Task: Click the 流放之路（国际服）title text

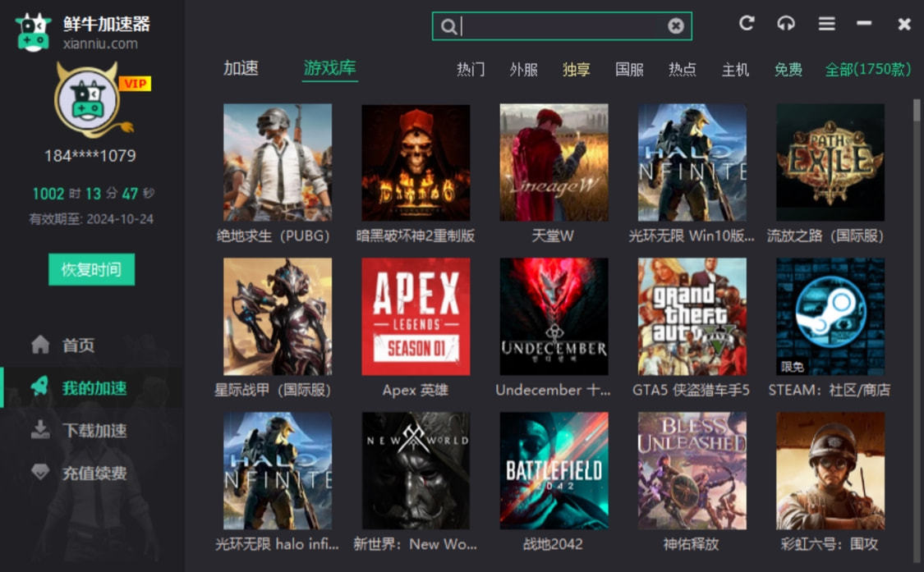Action: pos(825,236)
